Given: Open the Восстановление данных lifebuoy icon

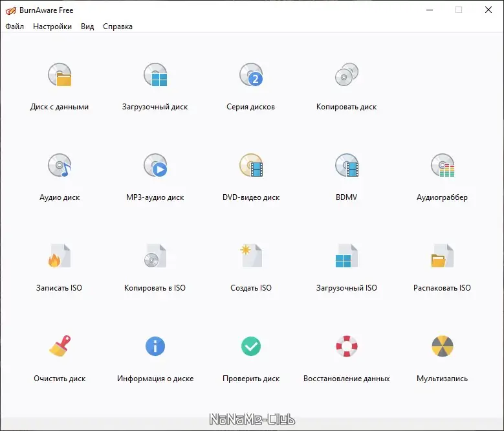Looking at the screenshot, I should 347,346.
